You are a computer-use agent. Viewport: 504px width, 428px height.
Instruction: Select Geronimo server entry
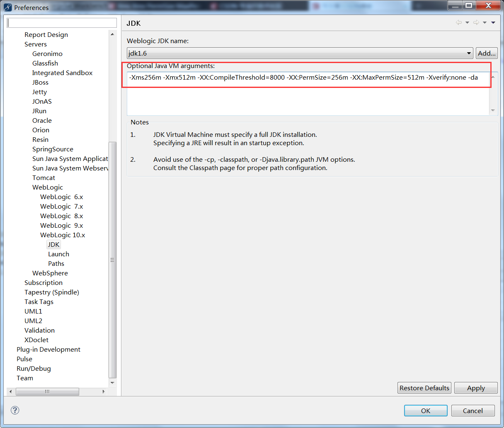[x=47, y=54]
